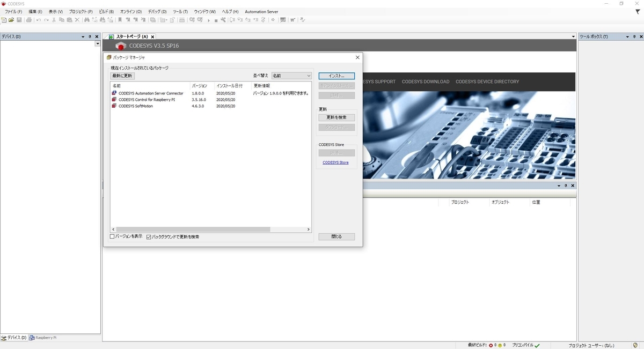Click the Paste toolbar icon

pos(69,20)
